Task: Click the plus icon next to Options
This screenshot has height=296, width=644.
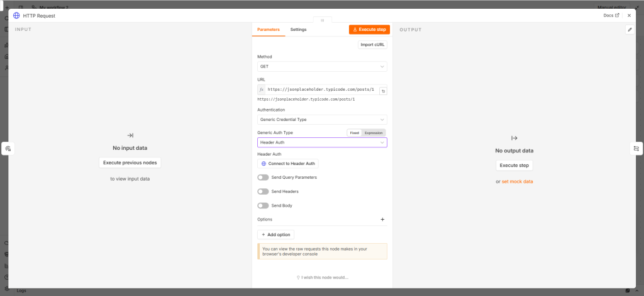Action: coord(382,220)
